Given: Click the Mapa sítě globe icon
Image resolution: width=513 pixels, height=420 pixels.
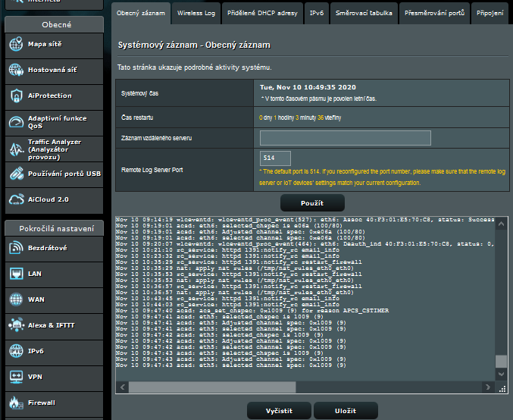Looking at the screenshot, I should pyautogui.click(x=16, y=45).
